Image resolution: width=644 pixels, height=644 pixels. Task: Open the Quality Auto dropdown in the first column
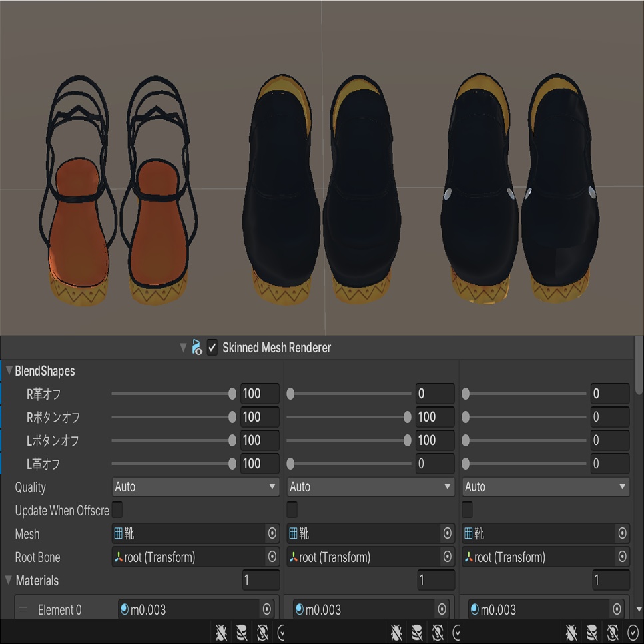(196, 487)
